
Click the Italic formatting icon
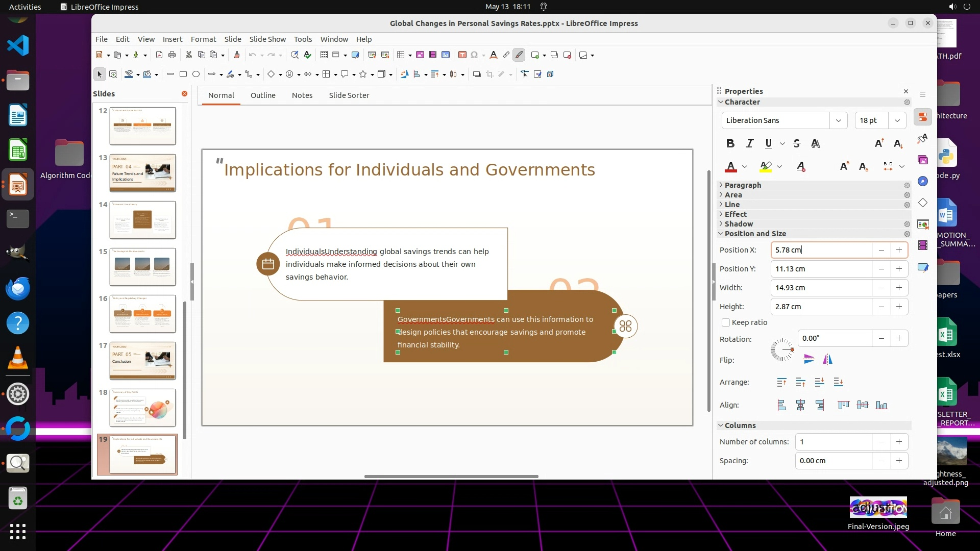749,143
